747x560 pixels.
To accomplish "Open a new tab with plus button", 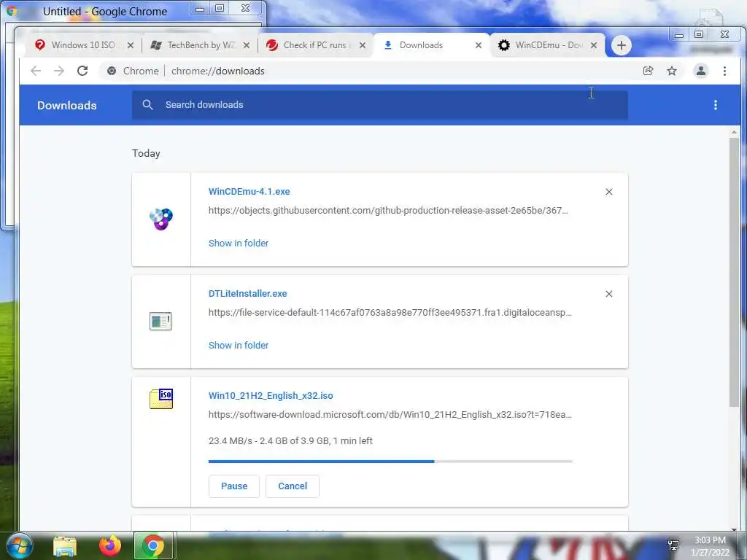I will [621, 45].
